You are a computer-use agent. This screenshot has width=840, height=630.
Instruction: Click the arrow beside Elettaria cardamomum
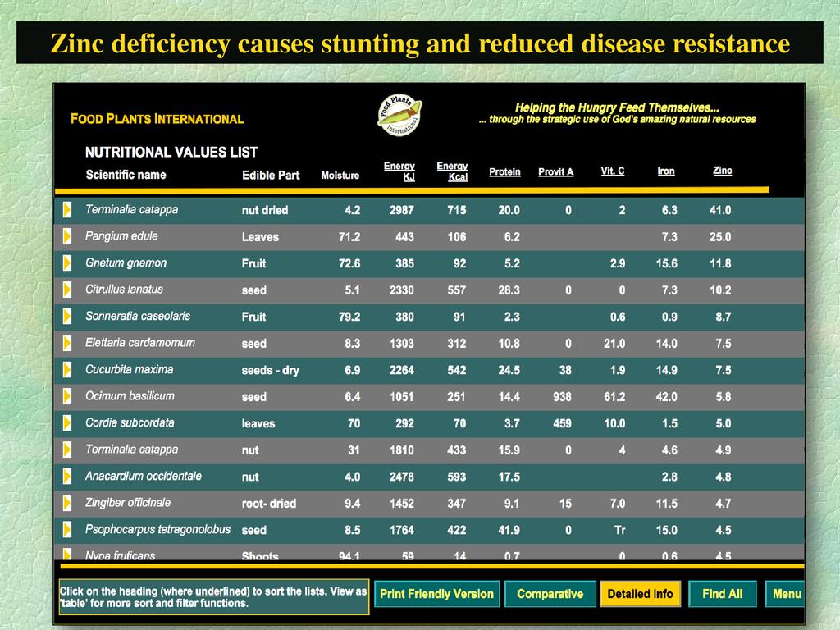[x=66, y=344]
